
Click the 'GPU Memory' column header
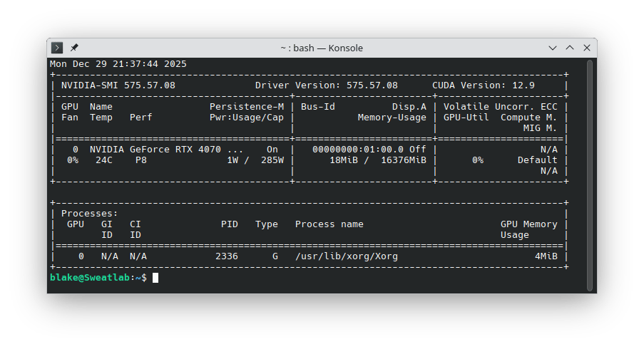[x=529, y=224]
